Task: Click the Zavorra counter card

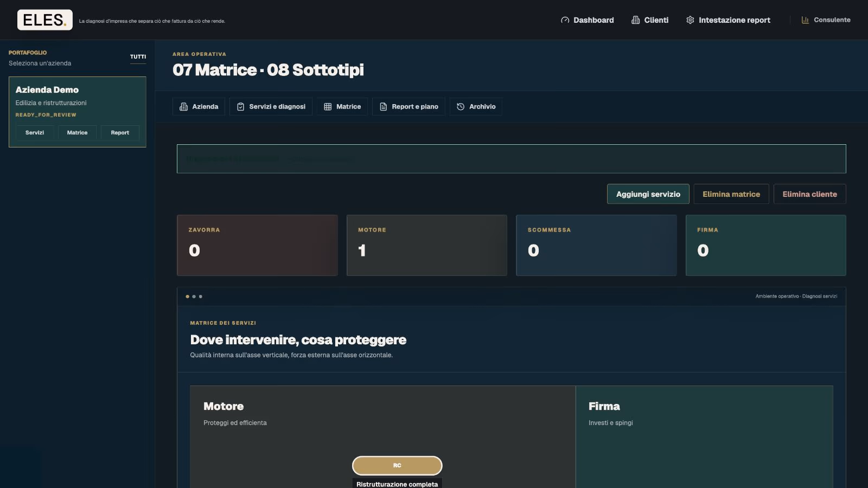Action: pyautogui.click(x=257, y=245)
